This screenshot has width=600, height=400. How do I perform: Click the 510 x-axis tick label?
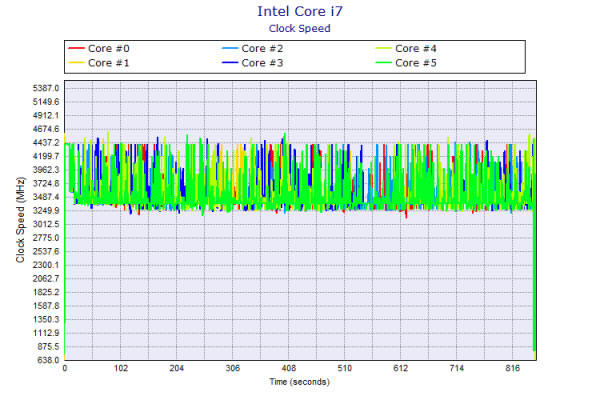[344, 368]
